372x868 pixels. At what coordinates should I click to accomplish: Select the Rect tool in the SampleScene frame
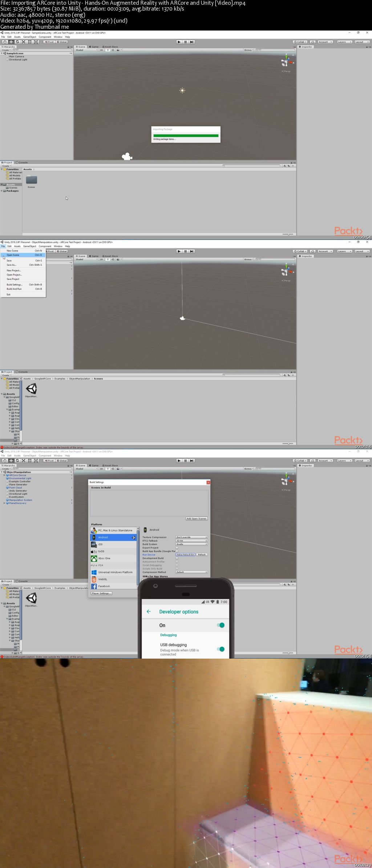(x=30, y=42)
